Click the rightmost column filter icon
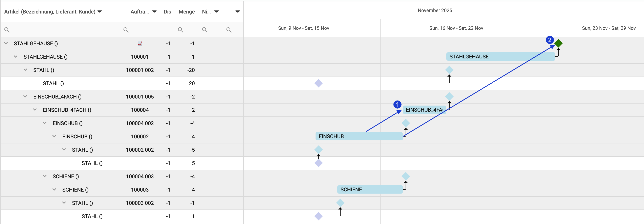Viewport: 644px width, 224px height. tap(237, 12)
